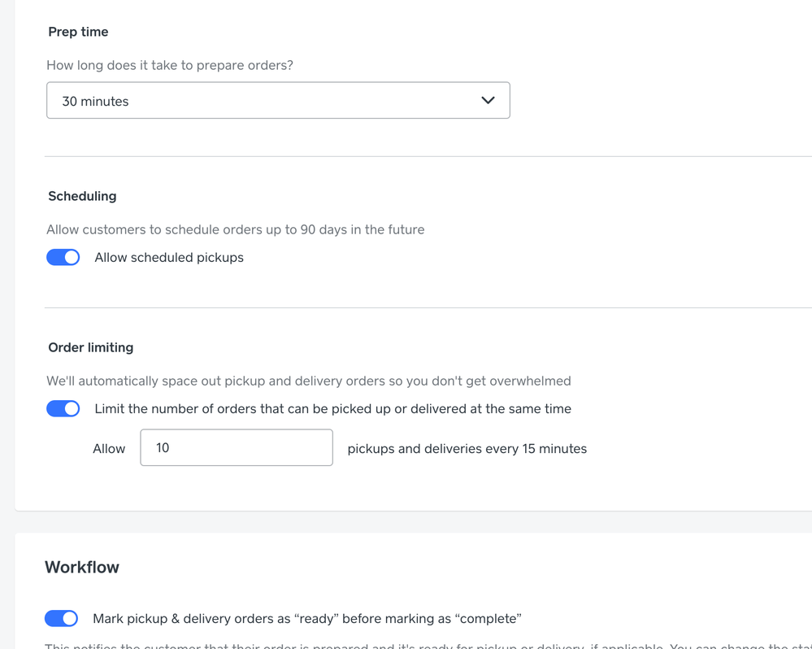Toggle the Allow scheduled pickups switch
812x649 pixels.
(63, 258)
